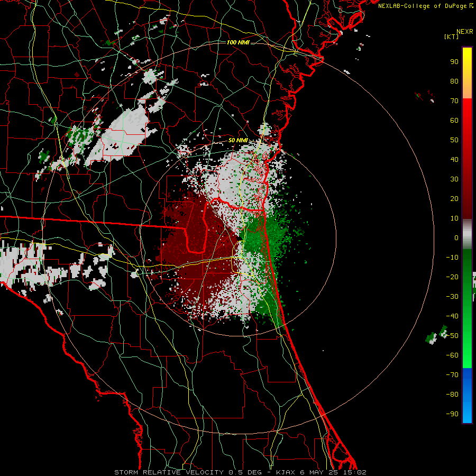The height and width of the screenshot is (476, 476).
Task: Pick the gray zero-velocity segment of the color bar
Action: click(x=467, y=235)
